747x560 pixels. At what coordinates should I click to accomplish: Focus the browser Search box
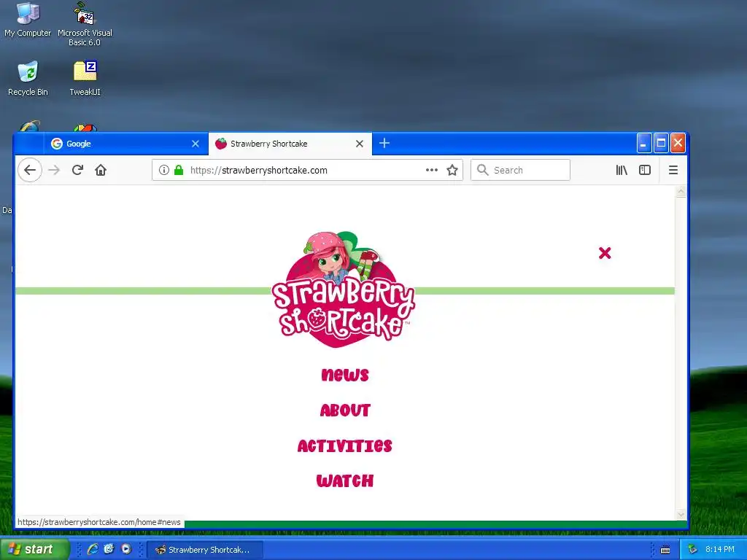coord(520,170)
